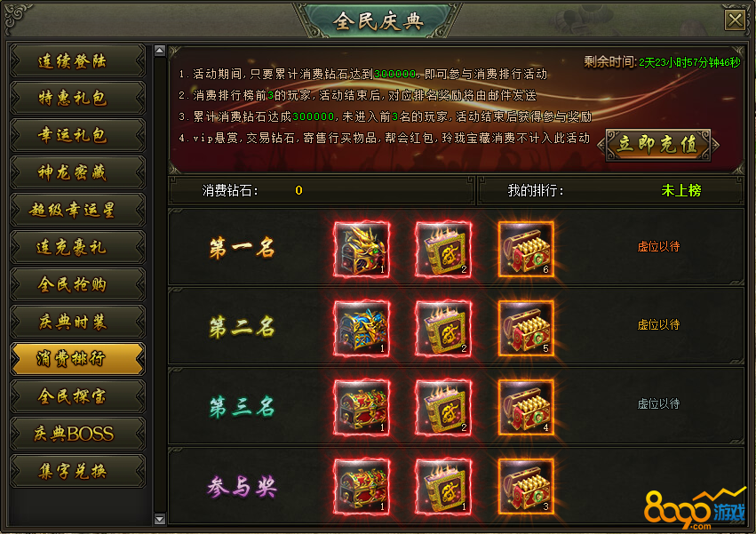Click the third place gold ingot chest reward
This screenshot has width=756, height=534.
(x=526, y=408)
